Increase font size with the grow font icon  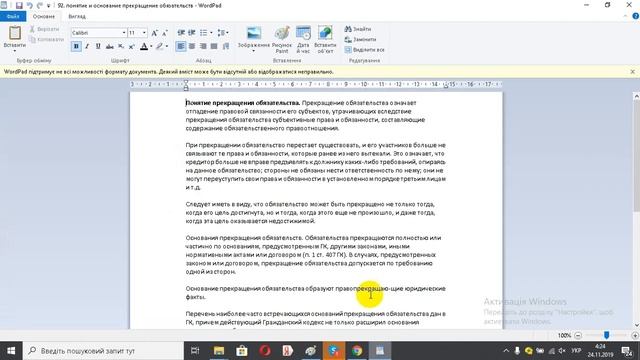click(154, 33)
